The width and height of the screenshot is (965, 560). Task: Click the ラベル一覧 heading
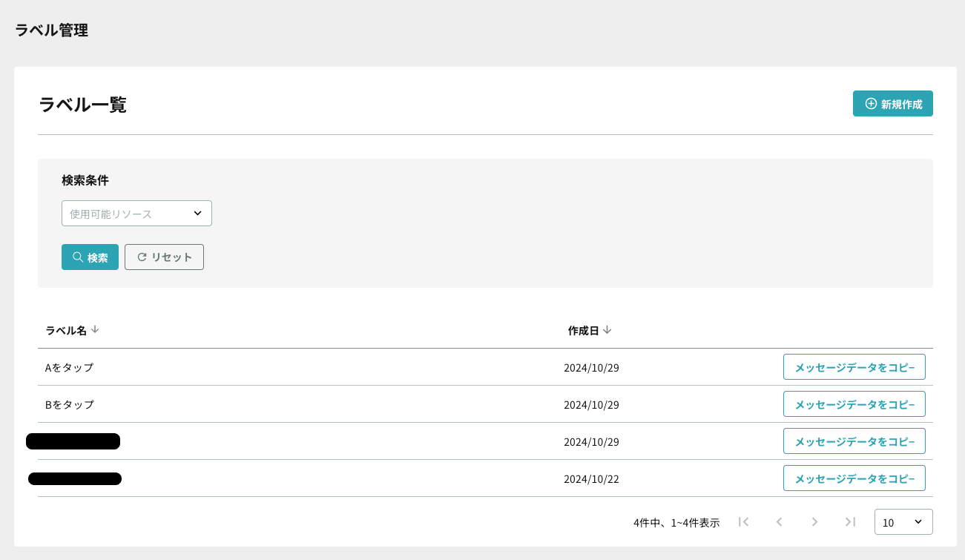pyautogui.click(x=82, y=105)
